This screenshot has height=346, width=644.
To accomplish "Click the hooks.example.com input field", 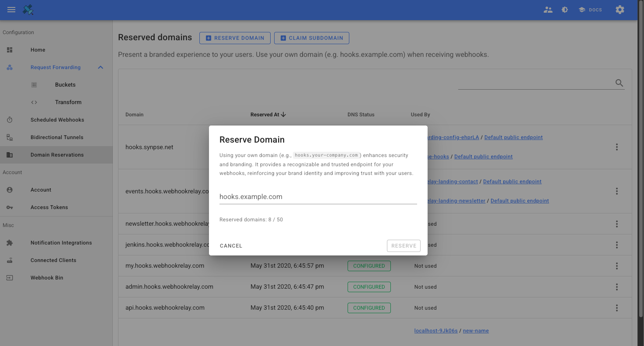I will click(318, 196).
